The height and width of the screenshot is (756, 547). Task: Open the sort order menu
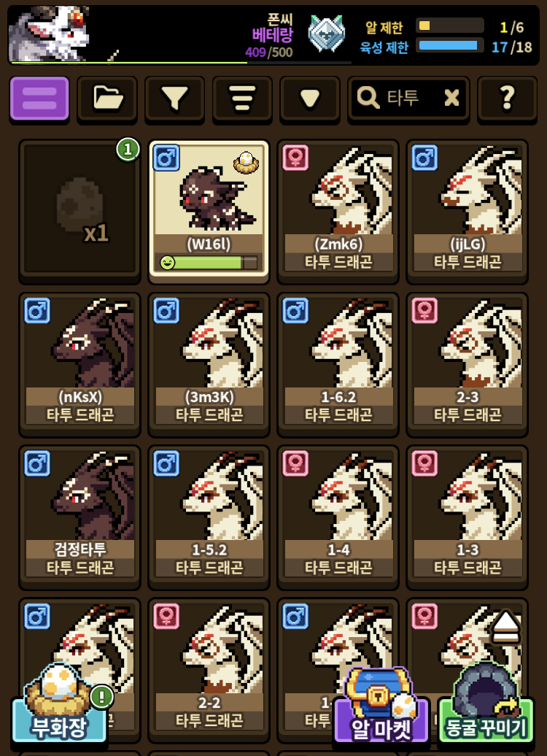click(x=242, y=99)
